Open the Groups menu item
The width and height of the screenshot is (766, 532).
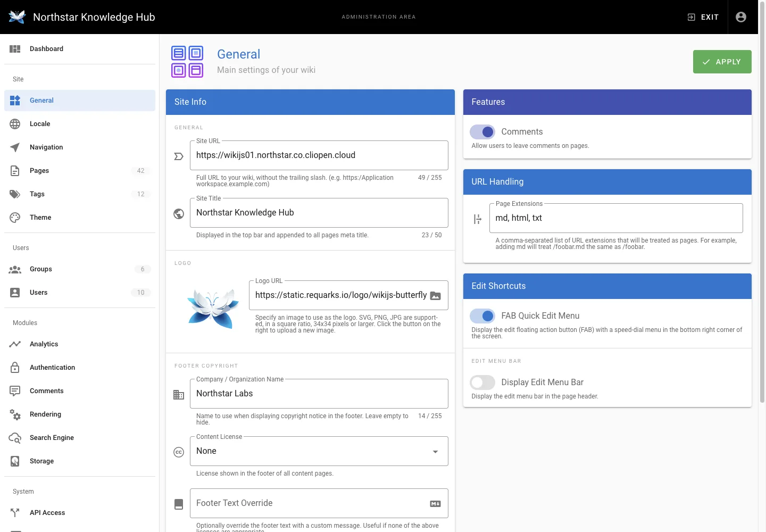80,269
